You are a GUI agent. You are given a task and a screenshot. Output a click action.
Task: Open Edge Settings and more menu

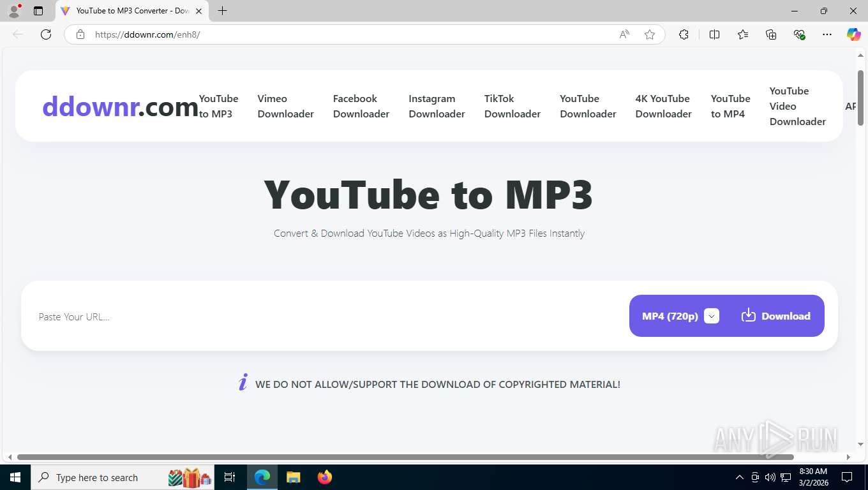827,34
